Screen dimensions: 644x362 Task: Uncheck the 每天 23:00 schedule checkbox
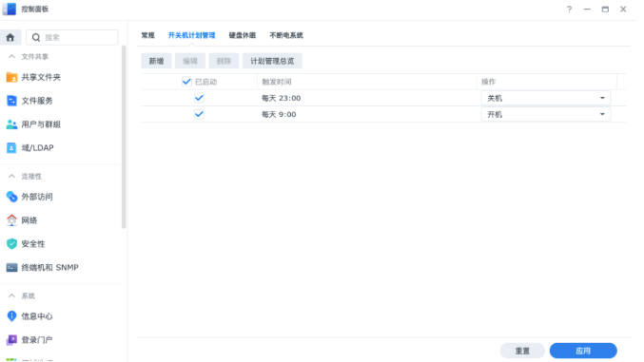(x=199, y=98)
